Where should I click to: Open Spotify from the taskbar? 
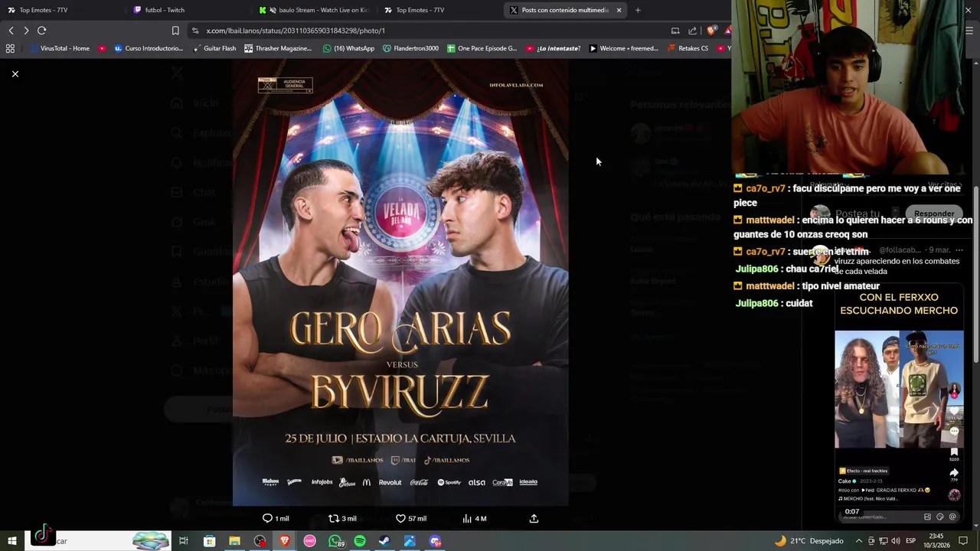pyautogui.click(x=360, y=541)
